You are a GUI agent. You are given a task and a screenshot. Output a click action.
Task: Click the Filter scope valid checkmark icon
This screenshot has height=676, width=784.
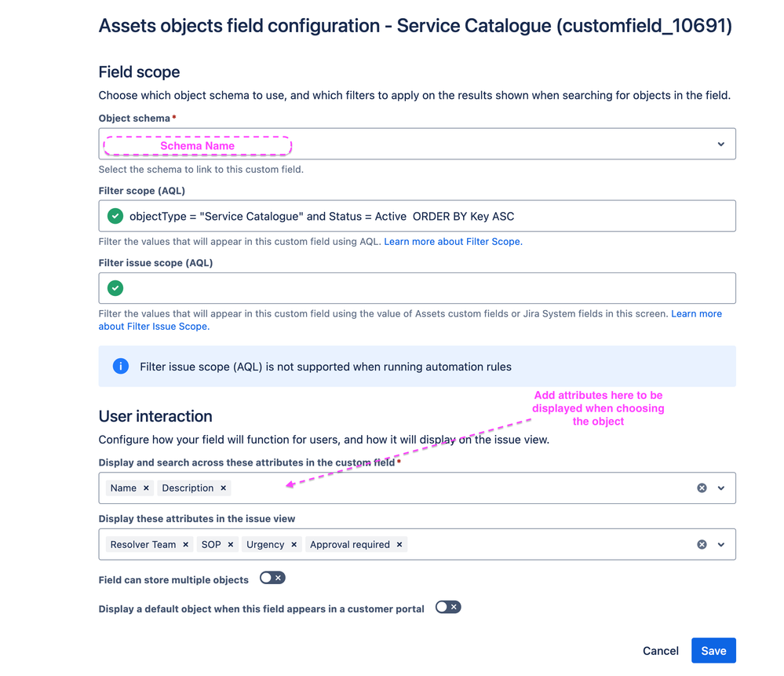coord(115,216)
